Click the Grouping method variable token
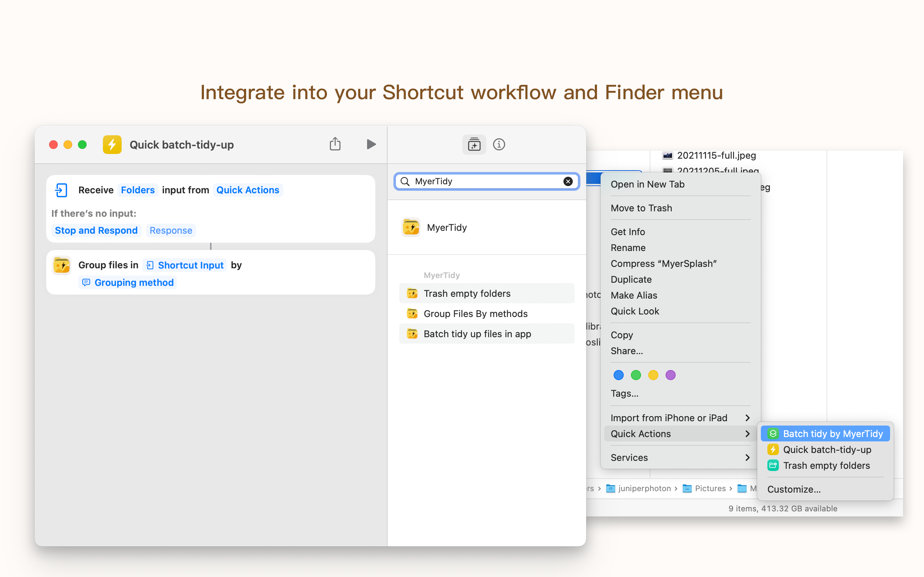This screenshot has height=577, width=924. [x=133, y=282]
